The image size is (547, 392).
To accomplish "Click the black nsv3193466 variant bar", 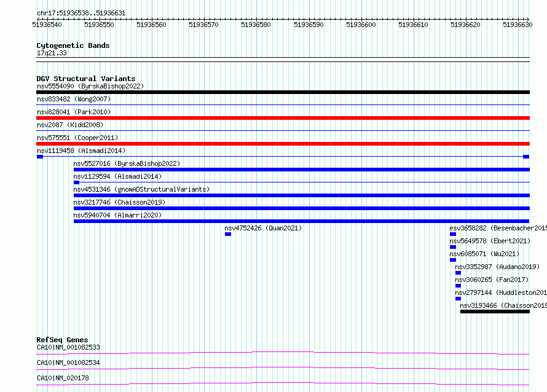I will coord(495,312).
